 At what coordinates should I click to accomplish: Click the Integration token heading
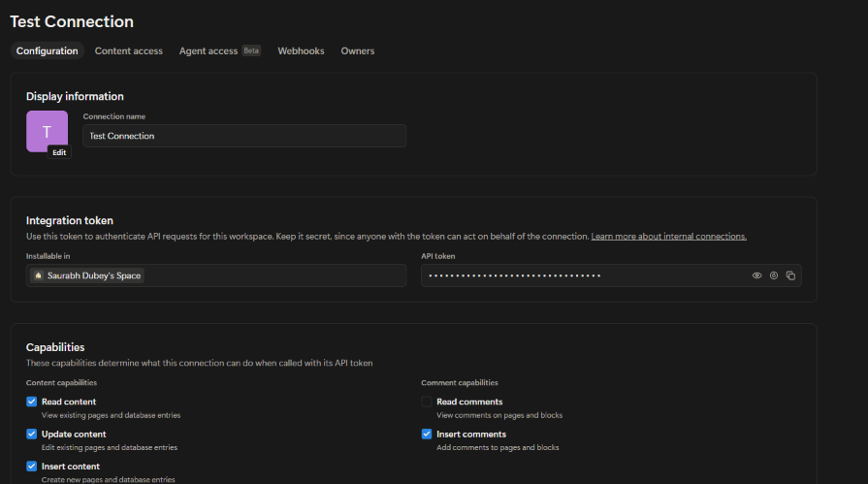pyautogui.click(x=70, y=220)
